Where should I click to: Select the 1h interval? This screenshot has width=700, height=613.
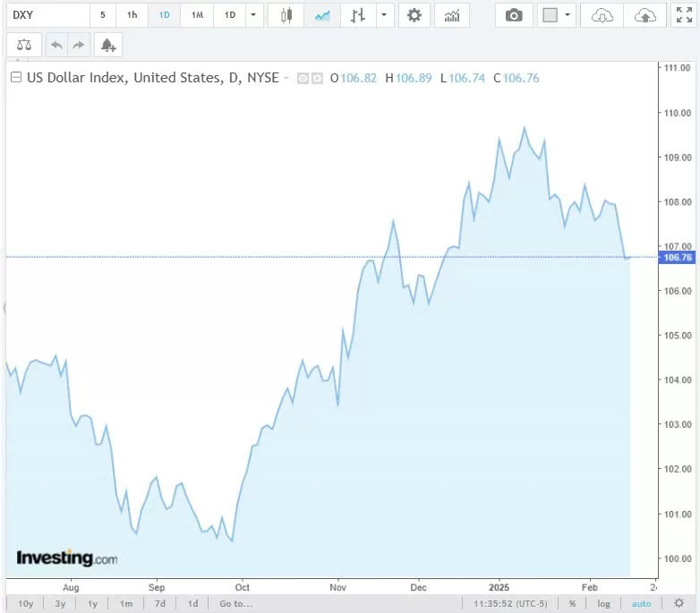pos(132,15)
